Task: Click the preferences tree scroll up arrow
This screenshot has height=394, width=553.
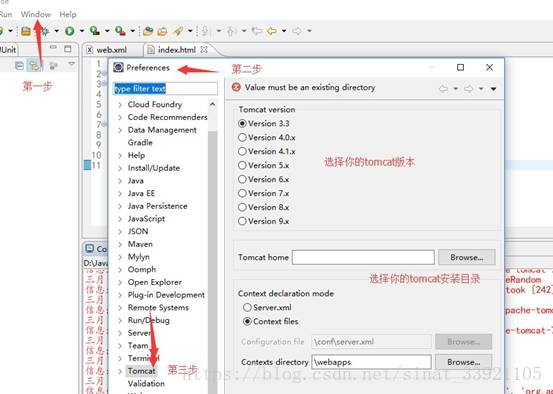Action: point(212,104)
